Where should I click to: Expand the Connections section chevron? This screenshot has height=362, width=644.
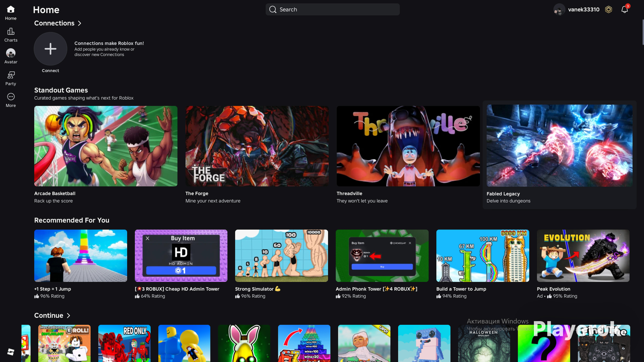[80, 23]
